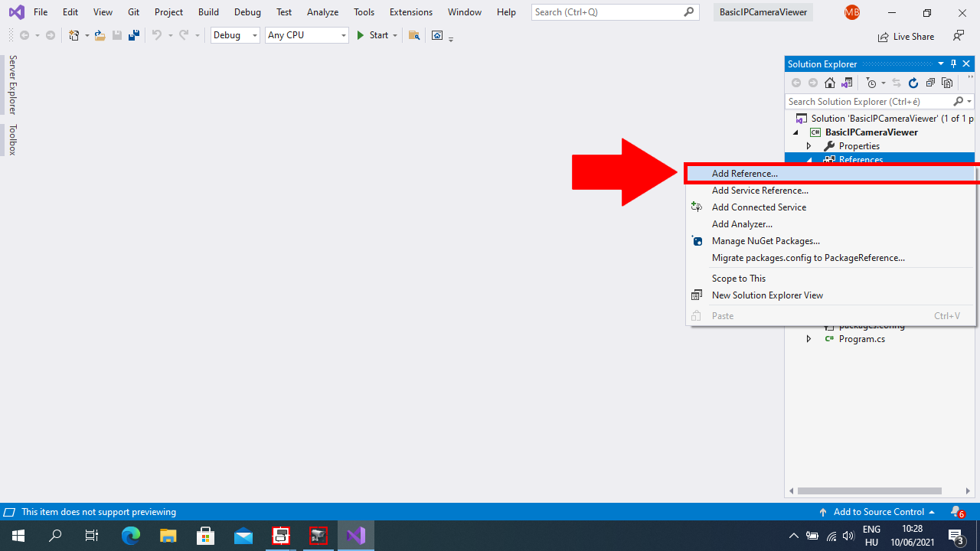
Task: Open the Build menu
Action: coord(208,12)
